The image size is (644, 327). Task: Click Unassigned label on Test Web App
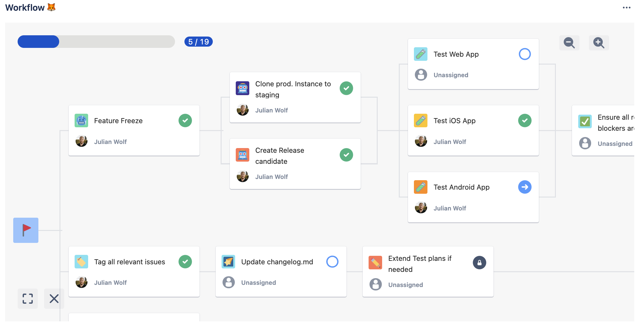coord(451,75)
